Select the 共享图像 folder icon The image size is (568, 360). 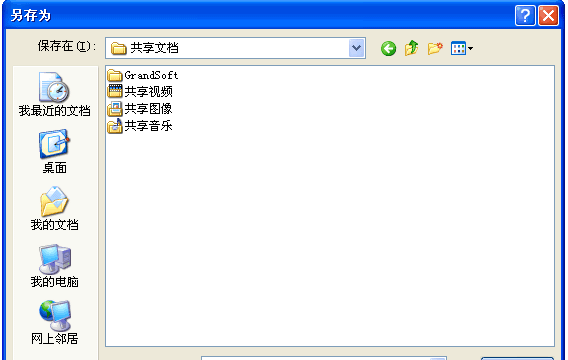point(115,109)
